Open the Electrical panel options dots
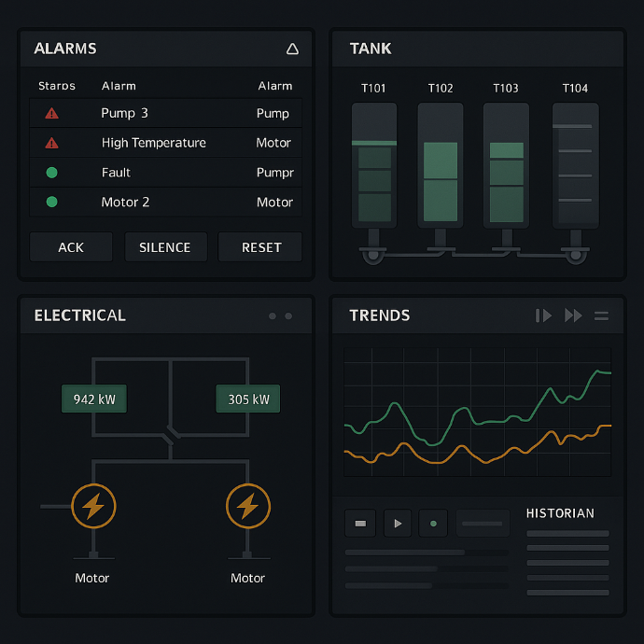This screenshot has width=644, height=644. pos(280,316)
